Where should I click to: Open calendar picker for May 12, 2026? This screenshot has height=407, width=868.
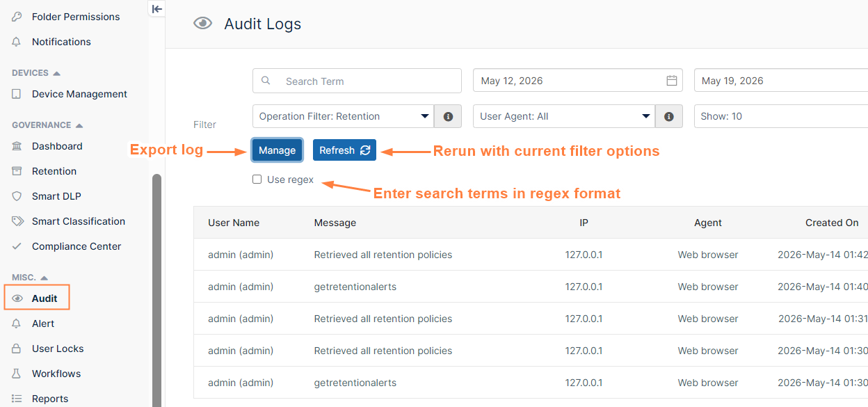click(672, 81)
